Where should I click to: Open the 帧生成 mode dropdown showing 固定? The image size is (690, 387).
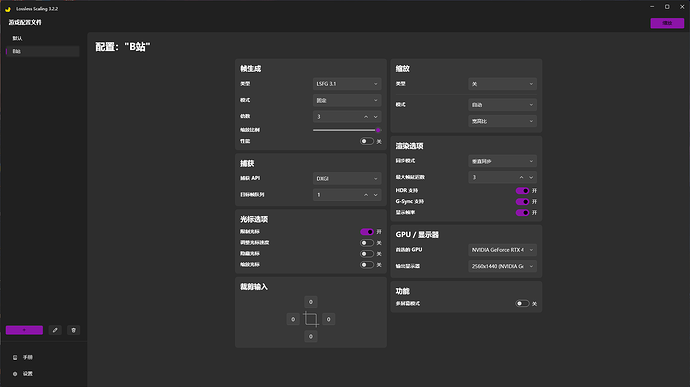pyautogui.click(x=347, y=100)
